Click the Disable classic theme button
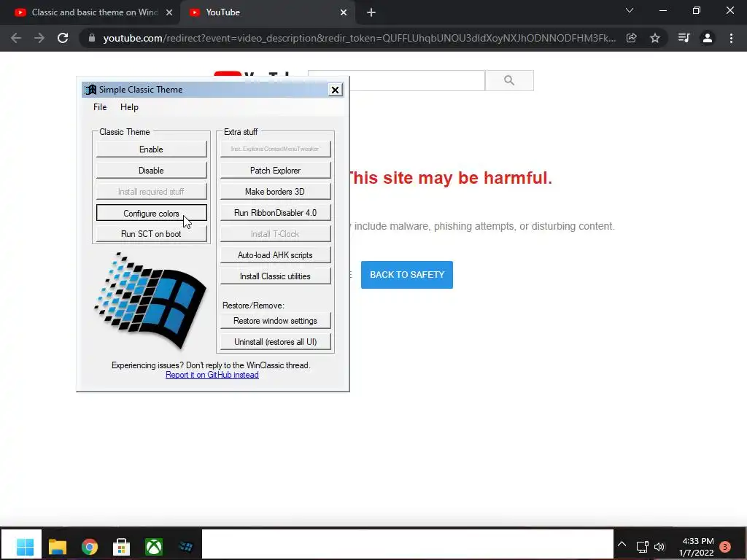This screenshot has width=747, height=560. [151, 171]
